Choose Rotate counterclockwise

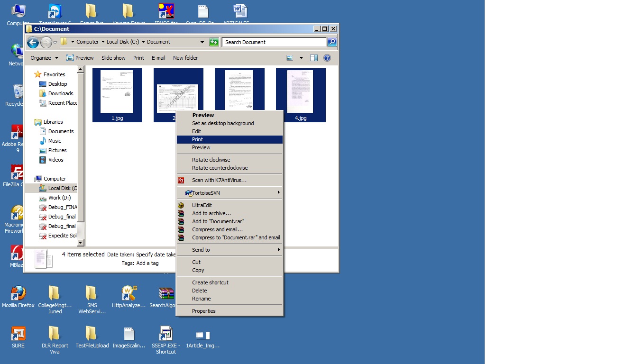[x=230, y=168]
